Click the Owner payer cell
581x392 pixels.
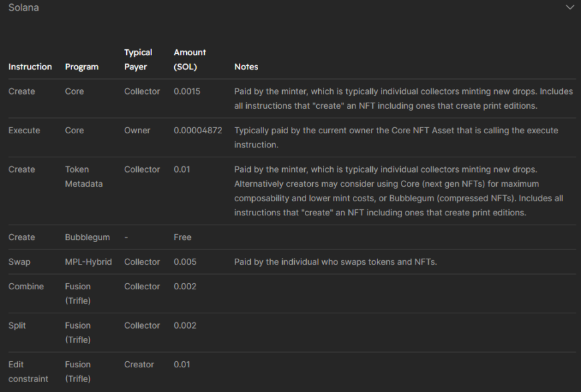(137, 131)
